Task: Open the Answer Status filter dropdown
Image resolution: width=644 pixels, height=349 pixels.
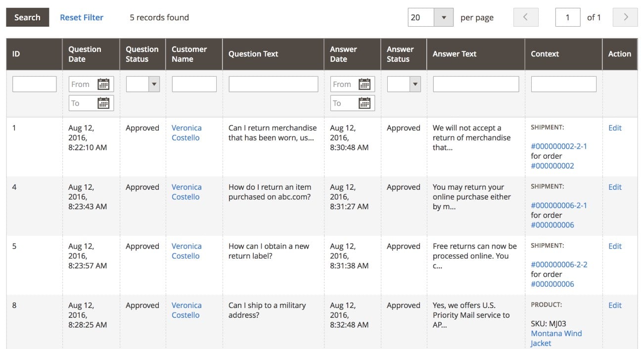Action: point(404,84)
